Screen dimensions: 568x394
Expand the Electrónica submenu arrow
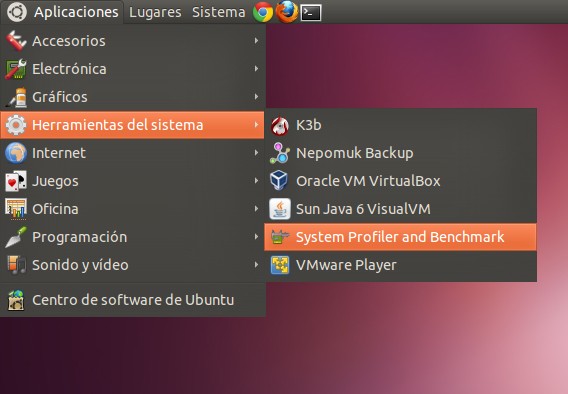click(x=256, y=68)
